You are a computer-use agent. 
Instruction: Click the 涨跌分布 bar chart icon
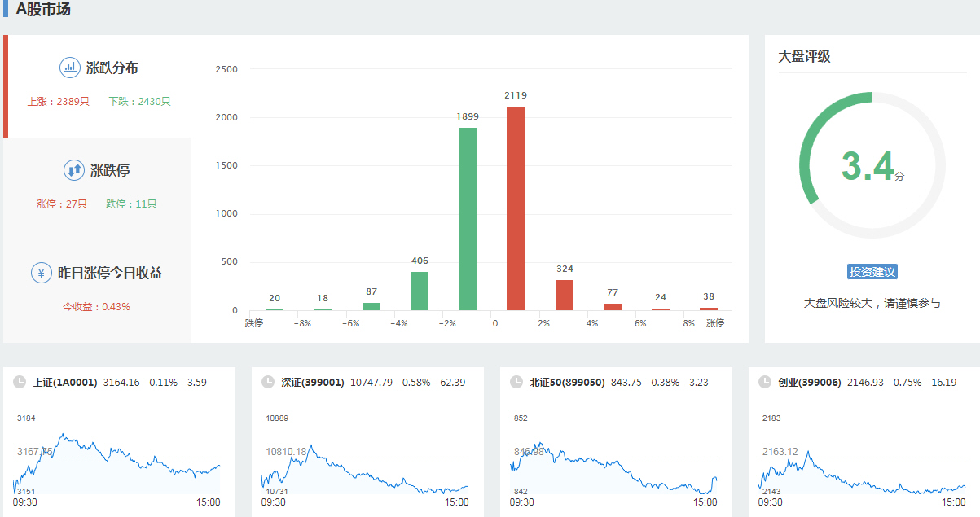tap(70, 68)
